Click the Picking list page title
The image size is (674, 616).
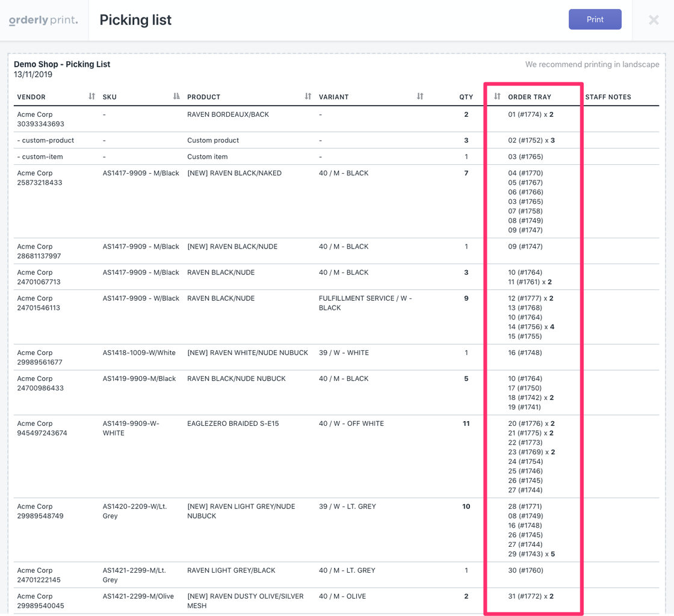[x=135, y=20]
